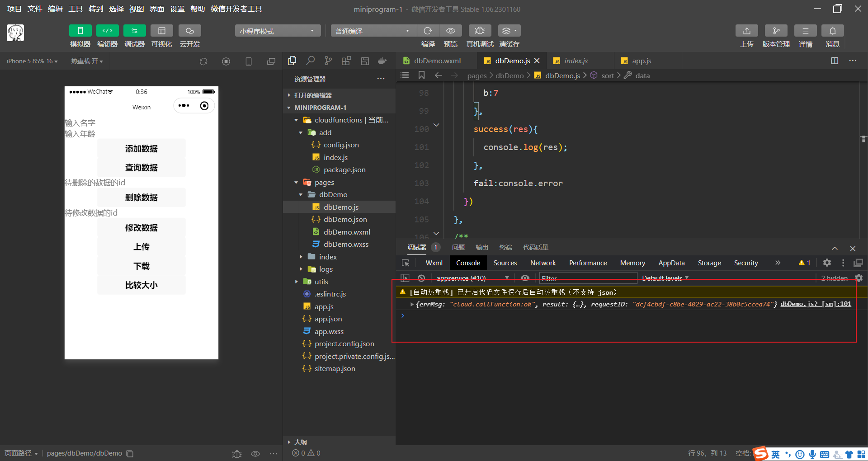Click the console Filter input field
868x461 pixels.
[x=588, y=278]
